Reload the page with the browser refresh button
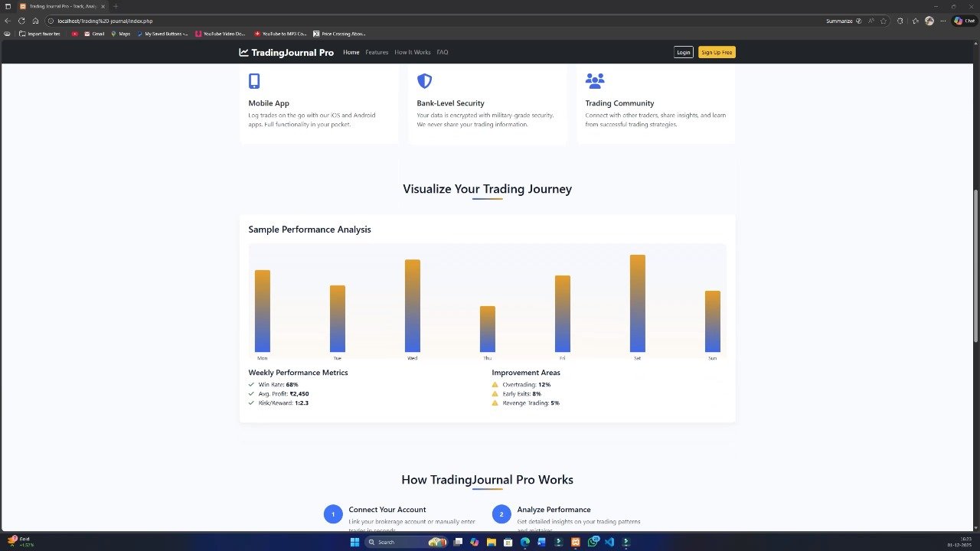The image size is (980, 551). coord(21,21)
